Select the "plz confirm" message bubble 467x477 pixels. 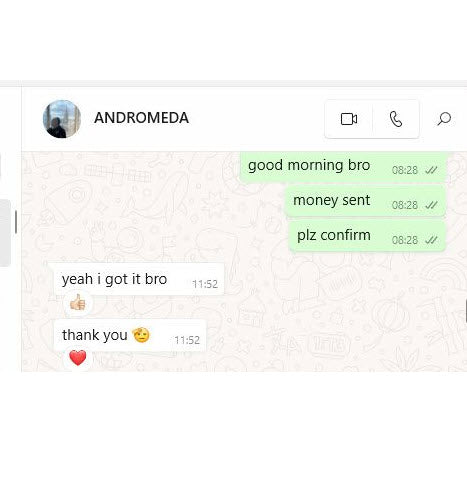tap(367, 236)
